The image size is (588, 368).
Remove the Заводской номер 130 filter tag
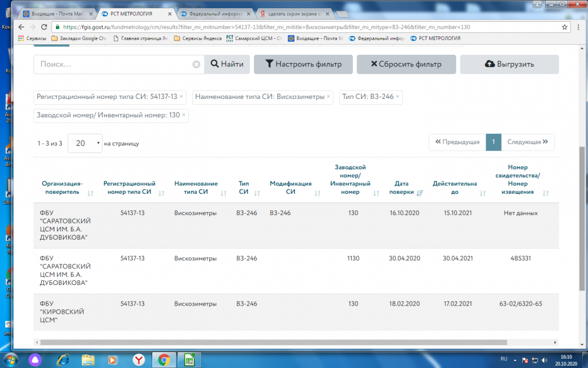coord(183,115)
